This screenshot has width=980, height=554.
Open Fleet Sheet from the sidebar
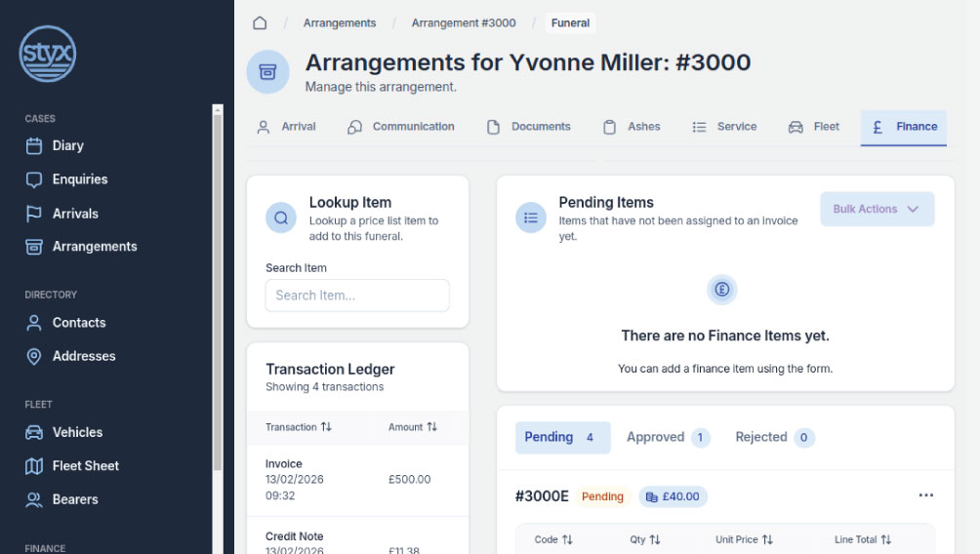coord(85,466)
